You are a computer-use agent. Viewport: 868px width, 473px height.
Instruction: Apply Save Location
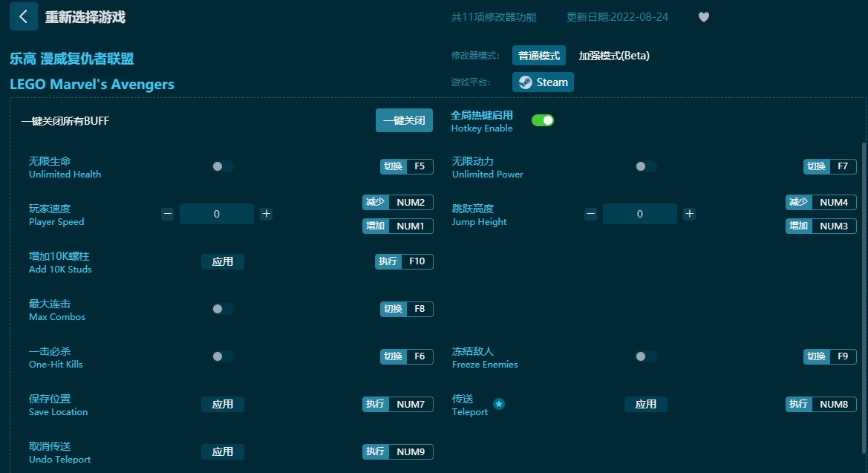point(223,405)
